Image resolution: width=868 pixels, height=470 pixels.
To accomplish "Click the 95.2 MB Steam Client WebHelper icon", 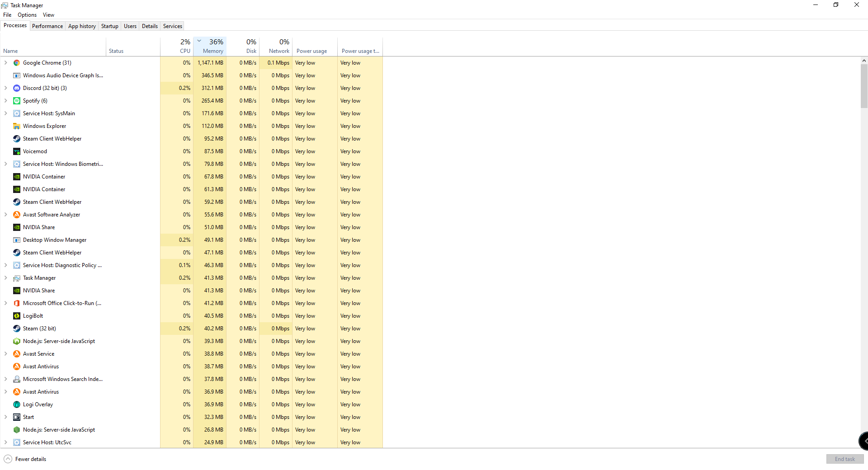I will click(x=17, y=139).
